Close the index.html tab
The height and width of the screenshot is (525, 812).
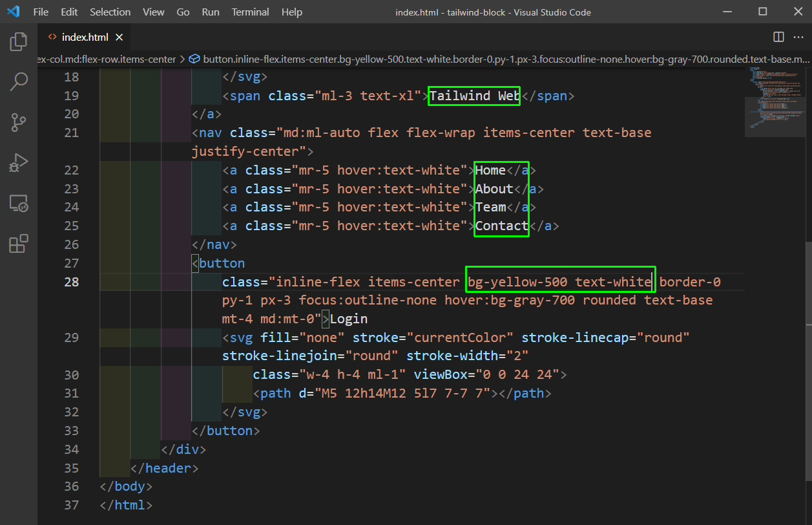[x=120, y=37]
